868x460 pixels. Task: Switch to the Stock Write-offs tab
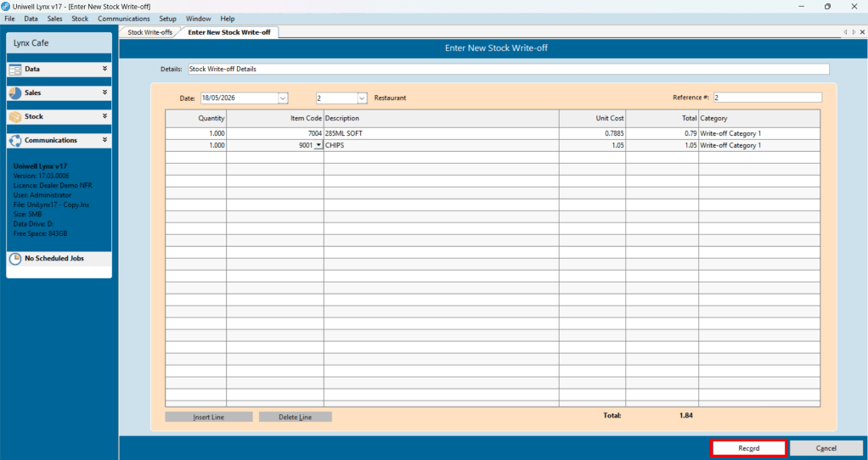coord(149,32)
